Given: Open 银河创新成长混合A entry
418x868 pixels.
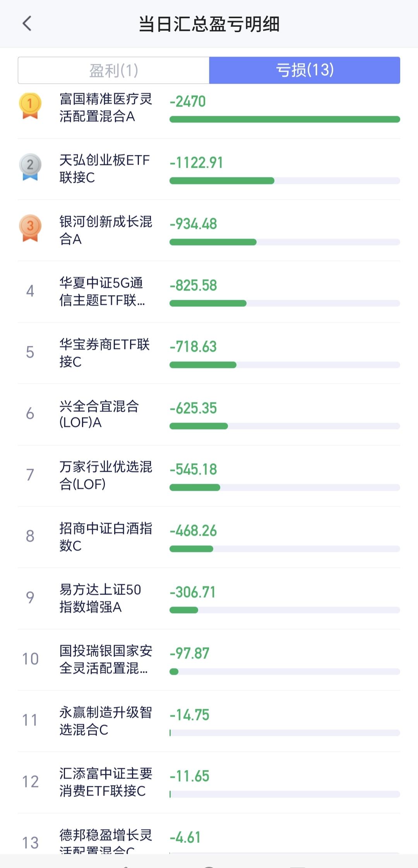Looking at the screenshot, I should [105, 230].
